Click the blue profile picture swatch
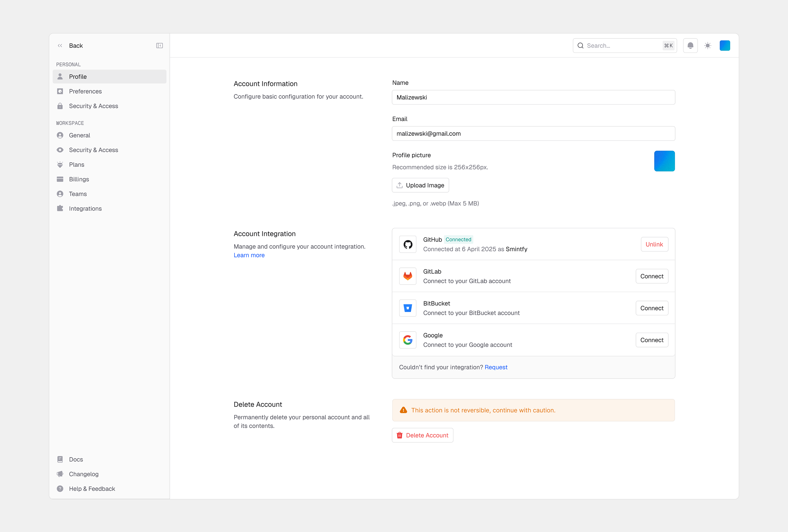The height and width of the screenshot is (532, 788). (x=664, y=161)
